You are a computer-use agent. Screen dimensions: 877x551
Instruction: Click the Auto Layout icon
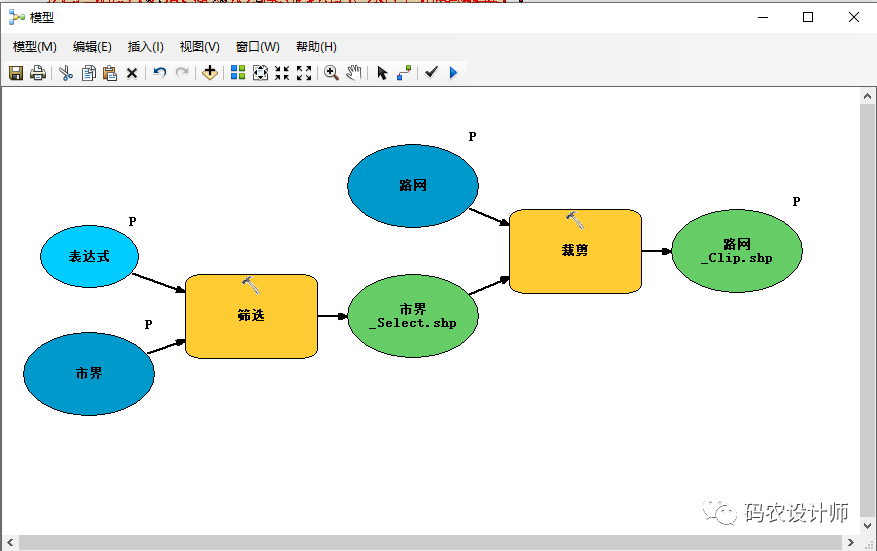(238, 73)
